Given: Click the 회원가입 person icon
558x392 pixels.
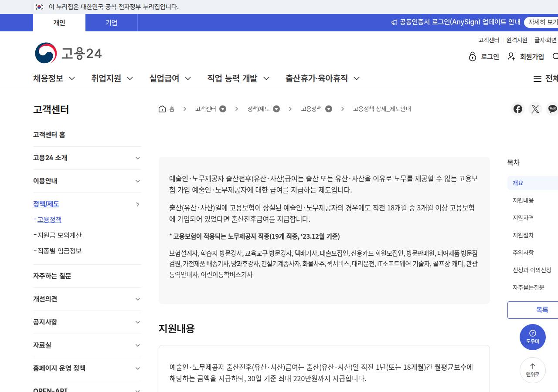Looking at the screenshot, I should tap(512, 57).
